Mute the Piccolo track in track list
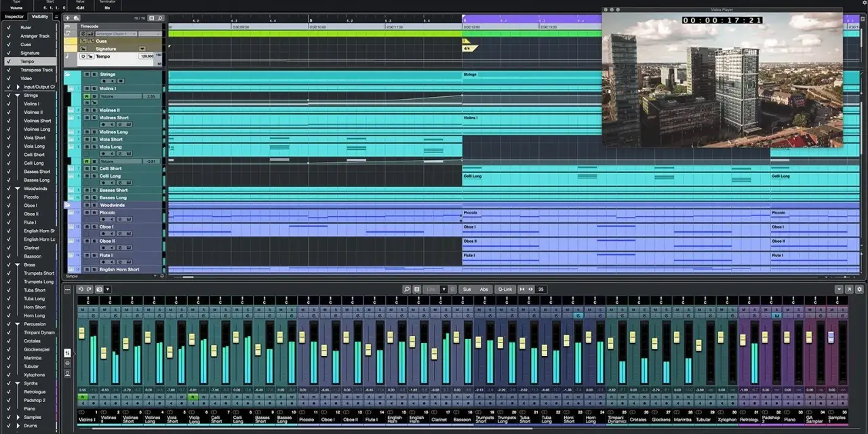 pos(87,212)
